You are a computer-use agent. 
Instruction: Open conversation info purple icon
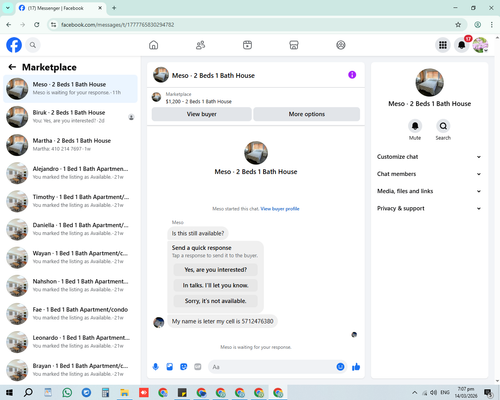pyautogui.click(x=352, y=75)
